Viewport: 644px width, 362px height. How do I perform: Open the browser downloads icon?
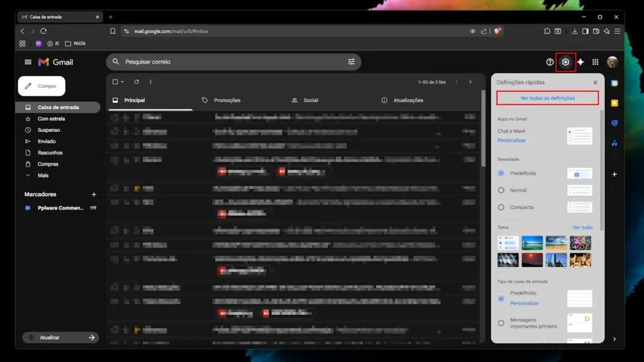pos(575,31)
